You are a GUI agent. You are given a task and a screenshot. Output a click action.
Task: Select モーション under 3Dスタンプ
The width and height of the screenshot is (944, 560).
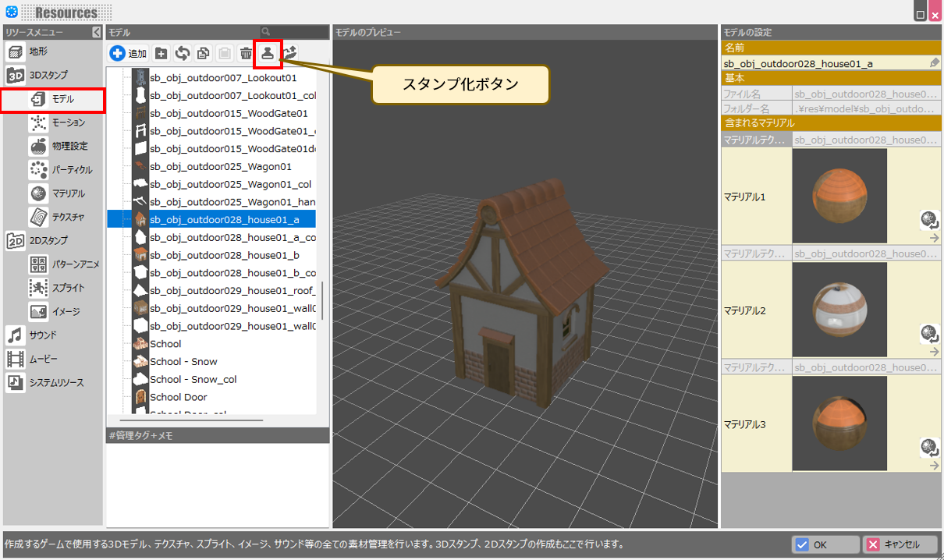coord(68,122)
